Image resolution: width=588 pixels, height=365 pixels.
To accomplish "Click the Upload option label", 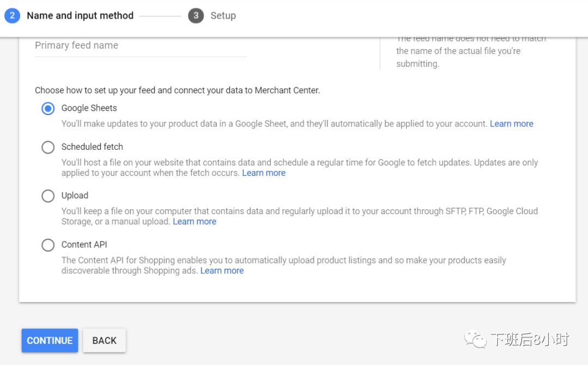I will point(75,196).
